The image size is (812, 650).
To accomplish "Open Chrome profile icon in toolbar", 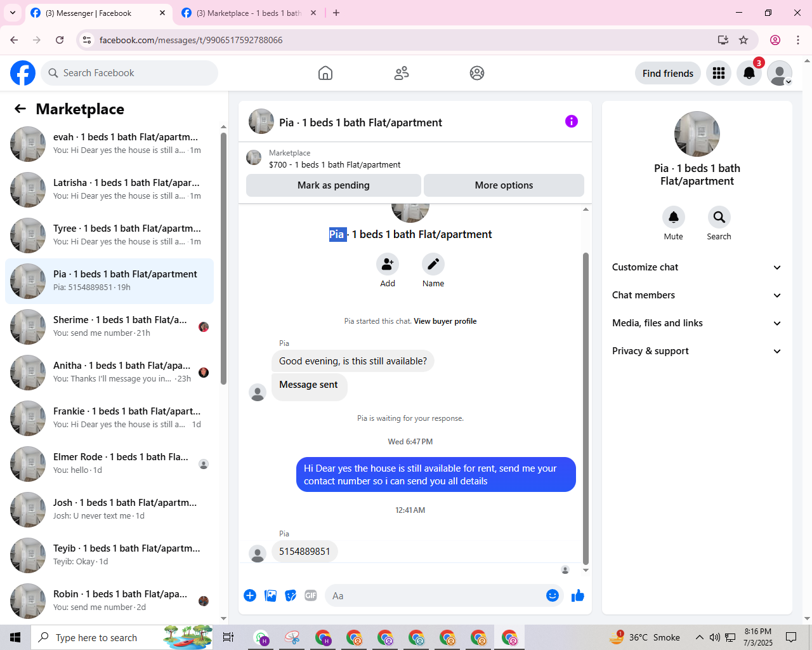I will [775, 40].
